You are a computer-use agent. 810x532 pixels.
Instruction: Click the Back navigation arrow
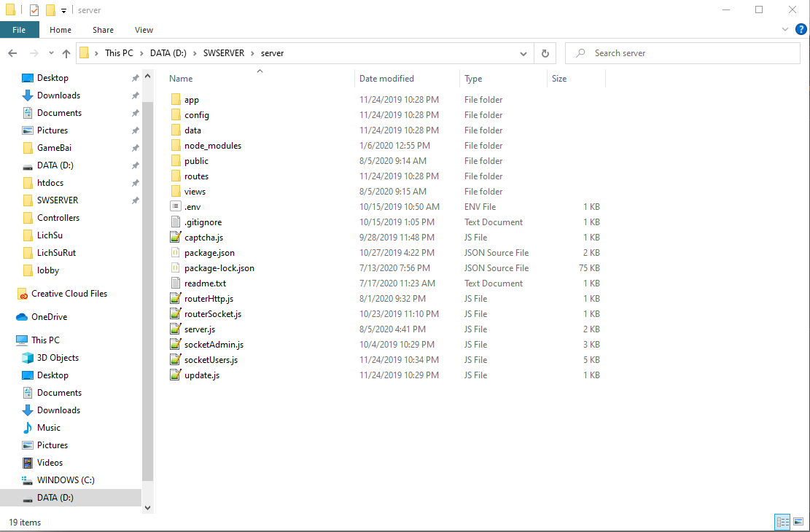click(13, 53)
